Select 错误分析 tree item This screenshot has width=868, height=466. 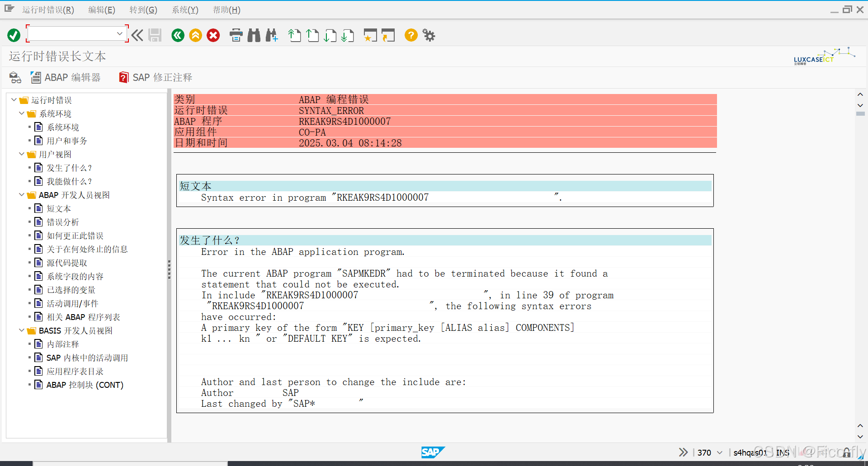click(63, 222)
